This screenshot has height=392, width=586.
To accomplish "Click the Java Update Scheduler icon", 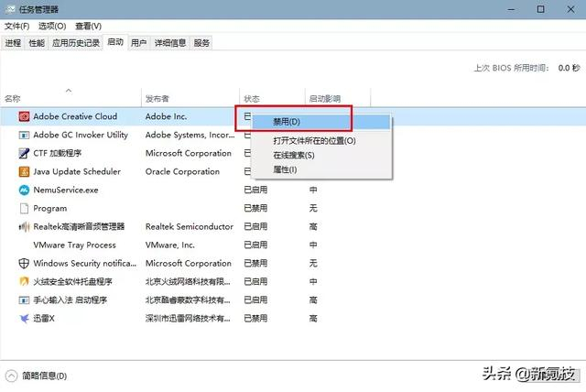I will coord(24,171).
